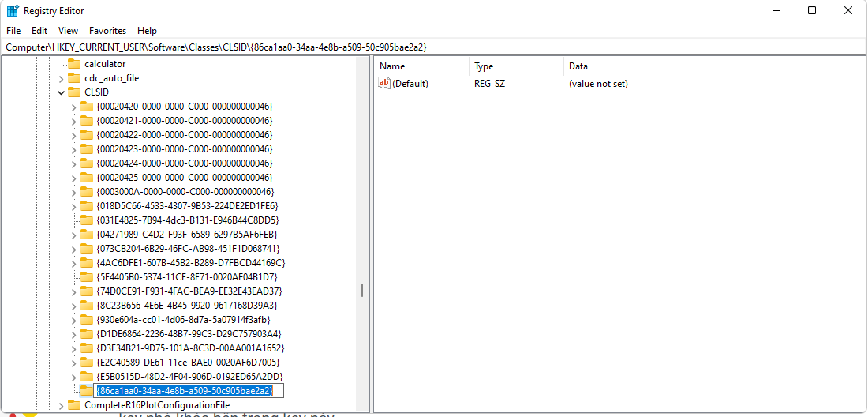Expand the {00020423-0000-0000-C000-000000000046} key
This screenshot has width=868, height=417.
(x=73, y=149)
